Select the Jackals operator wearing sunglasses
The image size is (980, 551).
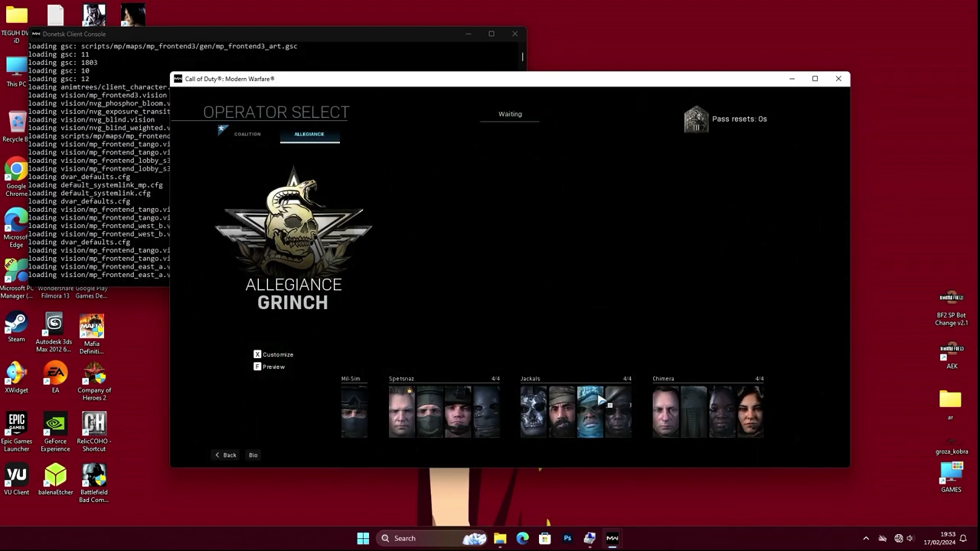(x=619, y=412)
